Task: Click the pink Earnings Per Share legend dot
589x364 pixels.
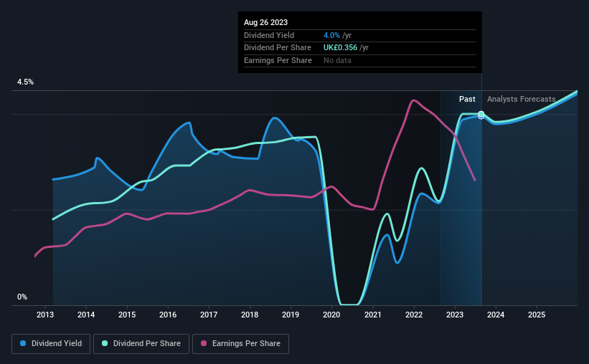Action: click(x=204, y=343)
